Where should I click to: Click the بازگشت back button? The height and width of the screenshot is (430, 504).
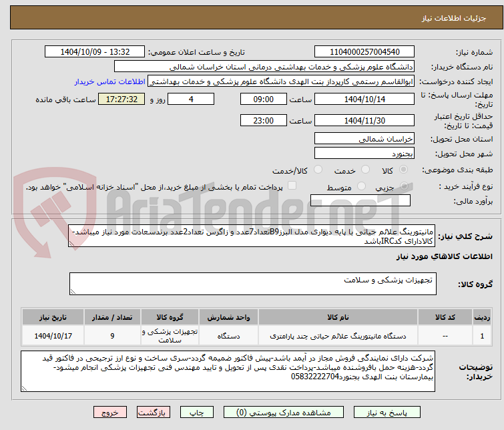coord(154,413)
